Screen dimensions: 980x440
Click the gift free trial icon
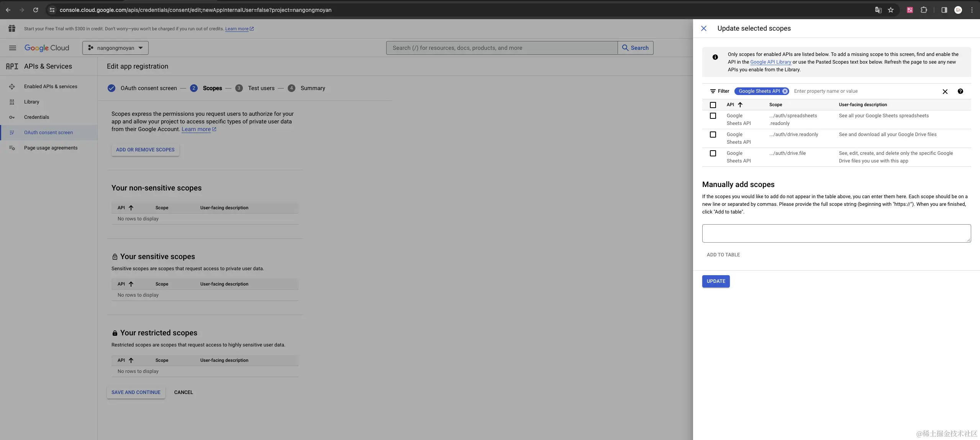12,28
